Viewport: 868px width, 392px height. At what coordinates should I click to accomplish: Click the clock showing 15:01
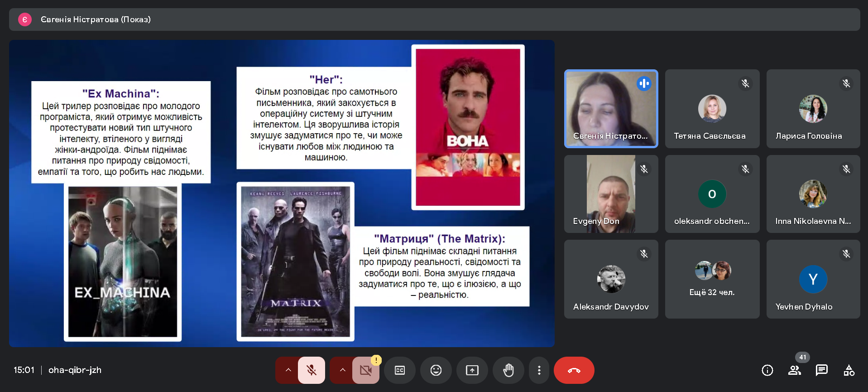pyautogui.click(x=24, y=370)
